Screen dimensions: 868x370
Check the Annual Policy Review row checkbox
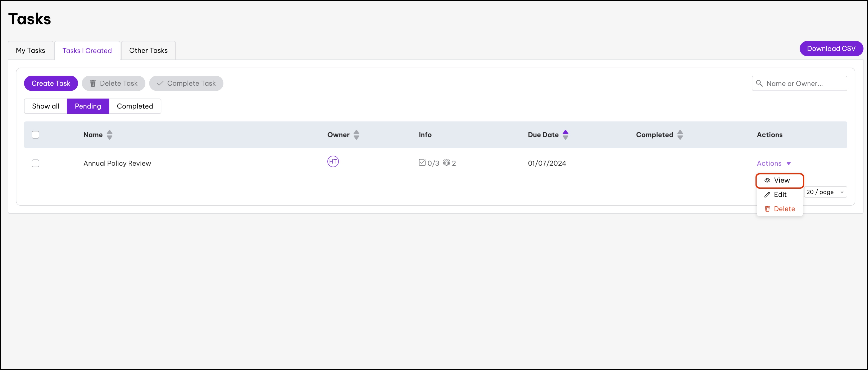pos(35,163)
